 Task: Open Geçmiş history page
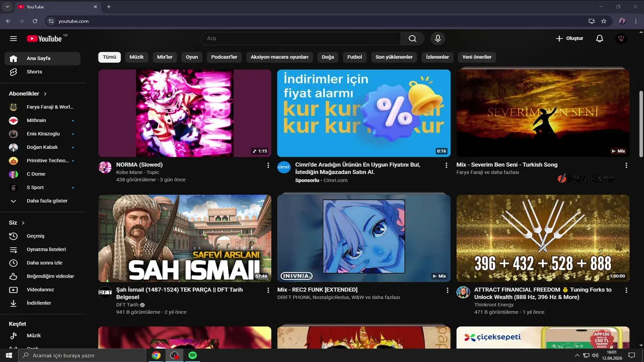[42, 236]
